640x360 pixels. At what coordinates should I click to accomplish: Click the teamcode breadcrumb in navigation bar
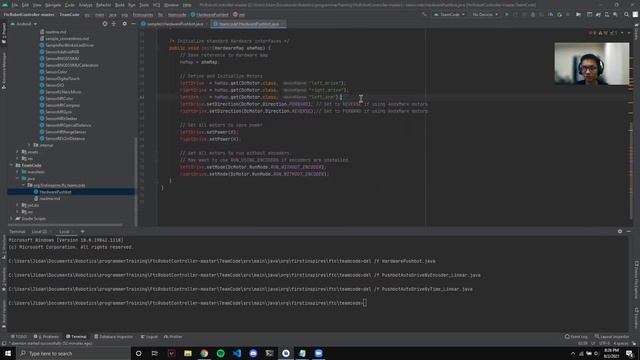pos(177,15)
